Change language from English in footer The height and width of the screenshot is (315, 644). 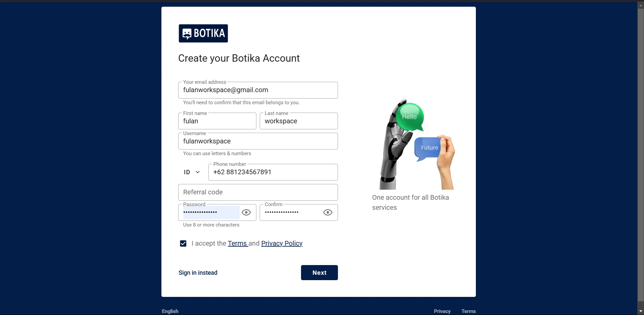[170, 311]
